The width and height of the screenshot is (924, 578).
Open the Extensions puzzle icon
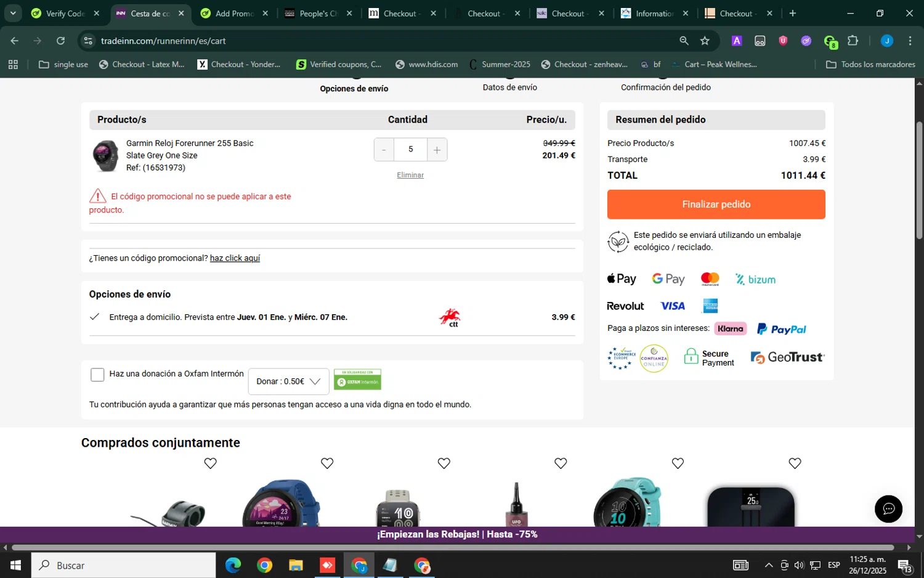(853, 41)
